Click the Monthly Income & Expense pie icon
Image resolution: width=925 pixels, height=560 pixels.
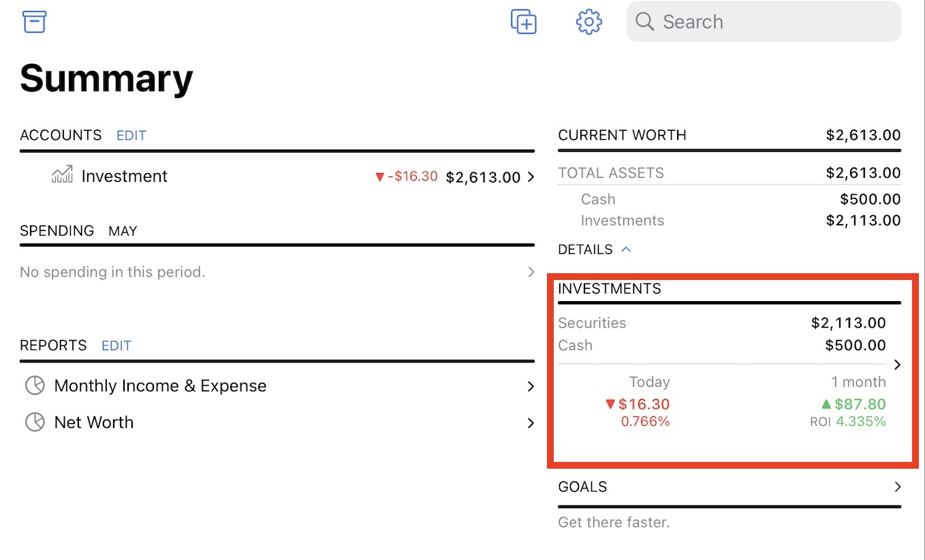tap(35, 386)
